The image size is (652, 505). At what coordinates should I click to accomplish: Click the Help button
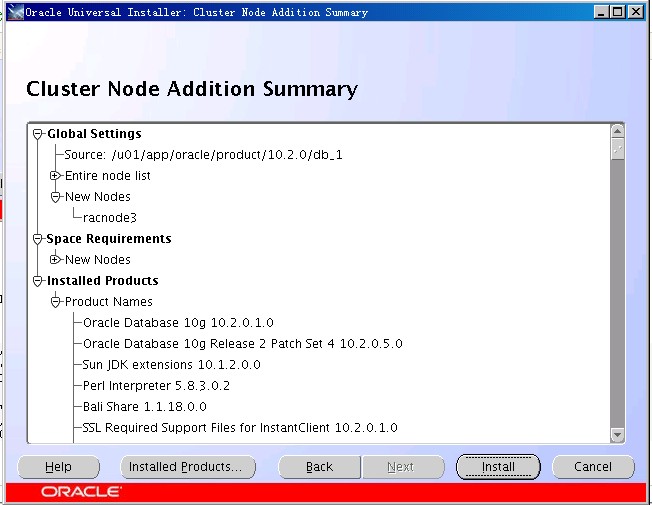(x=59, y=467)
